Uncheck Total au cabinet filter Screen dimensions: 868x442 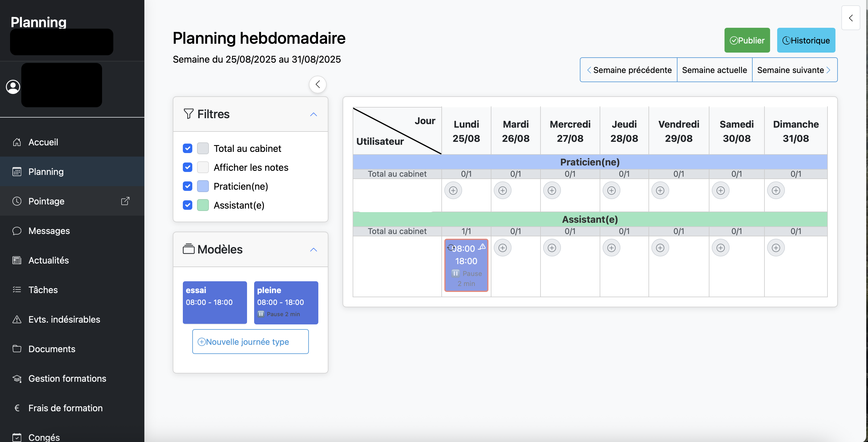click(x=187, y=148)
